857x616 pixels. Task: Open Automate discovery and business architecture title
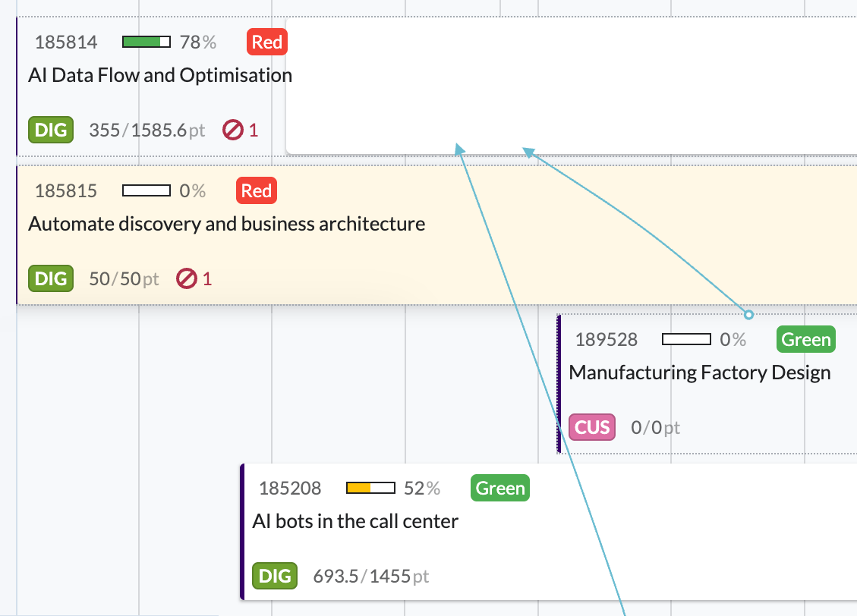pos(226,225)
